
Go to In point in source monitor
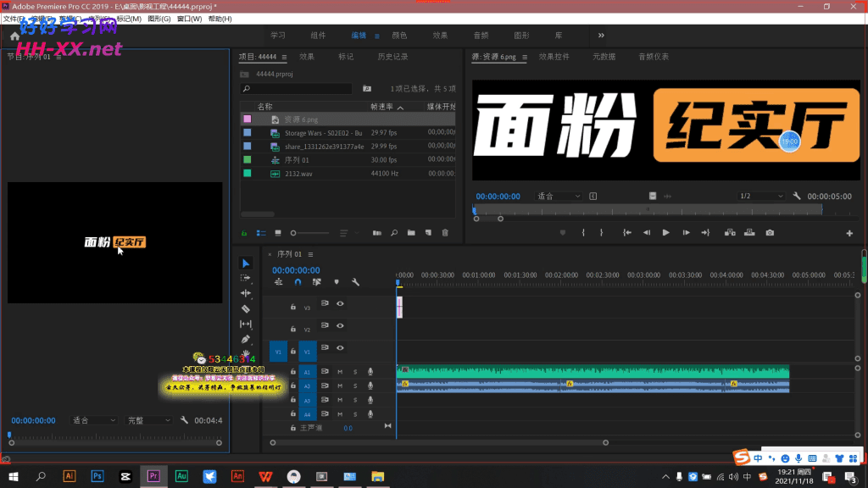[627, 233]
